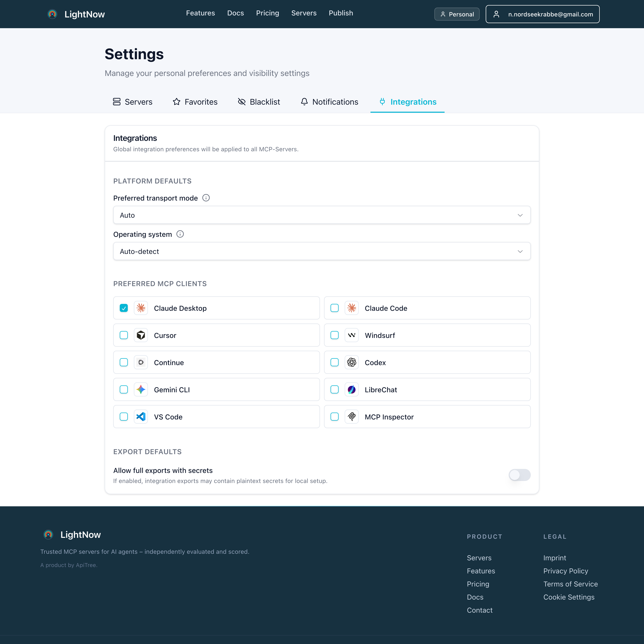Image resolution: width=644 pixels, height=644 pixels.
Task: Follow the footer Pricing link
Action: tap(478, 584)
